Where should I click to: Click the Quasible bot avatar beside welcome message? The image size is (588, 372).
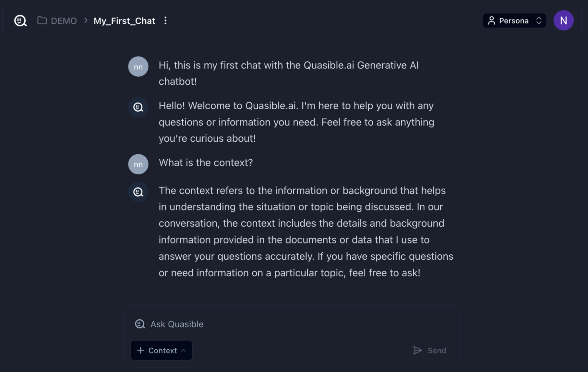point(138,107)
